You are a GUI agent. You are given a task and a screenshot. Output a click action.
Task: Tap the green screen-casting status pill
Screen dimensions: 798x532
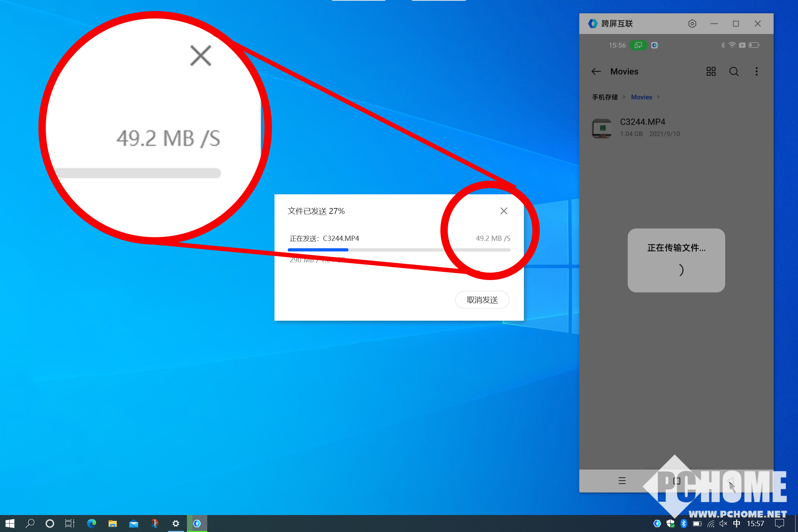pos(638,45)
